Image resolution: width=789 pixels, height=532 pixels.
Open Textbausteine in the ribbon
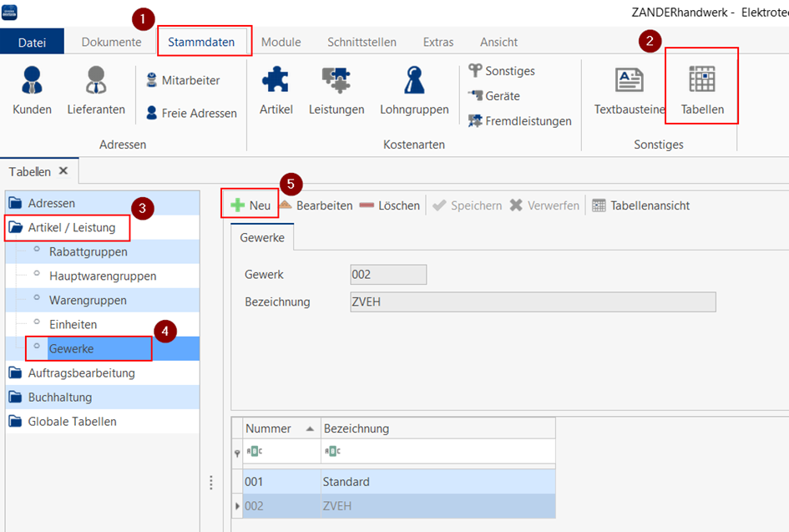629,90
